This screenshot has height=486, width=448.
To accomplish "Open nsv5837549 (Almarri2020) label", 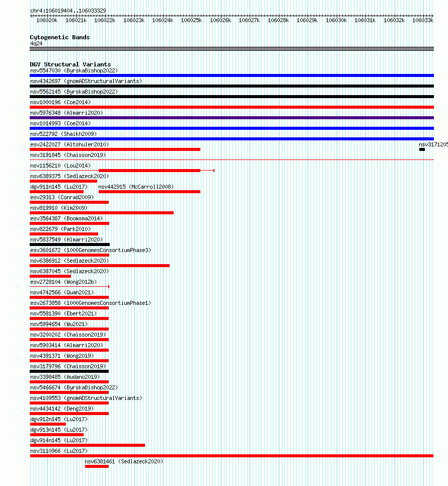I will (66, 239).
